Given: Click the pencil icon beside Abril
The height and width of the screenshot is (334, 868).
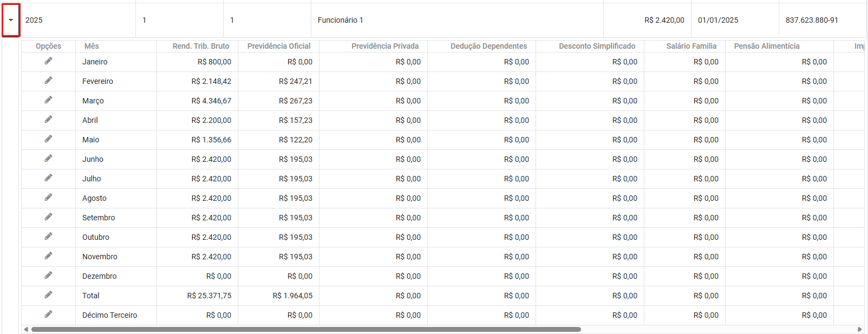Looking at the screenshot, I should tap(48, 120).
